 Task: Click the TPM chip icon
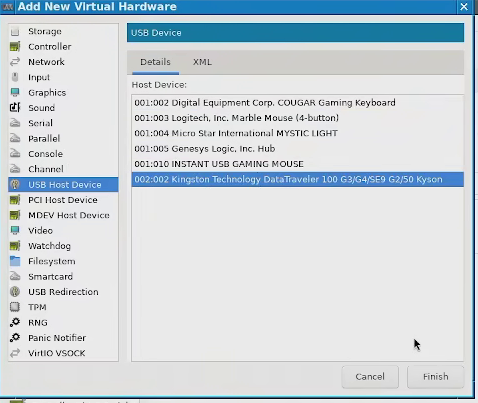(15, 307)
